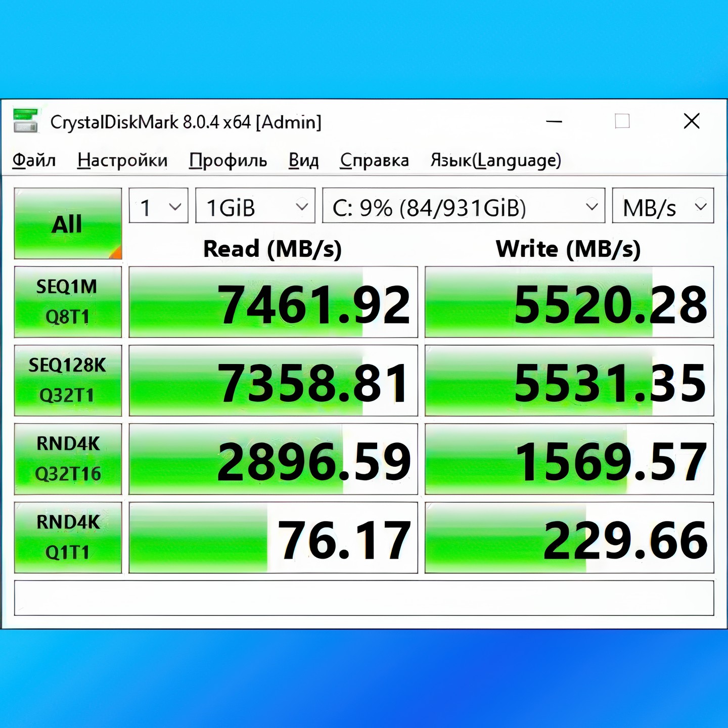Expand the test count dropdown showing 1
The image size is (728, 728).
[159, 206]
